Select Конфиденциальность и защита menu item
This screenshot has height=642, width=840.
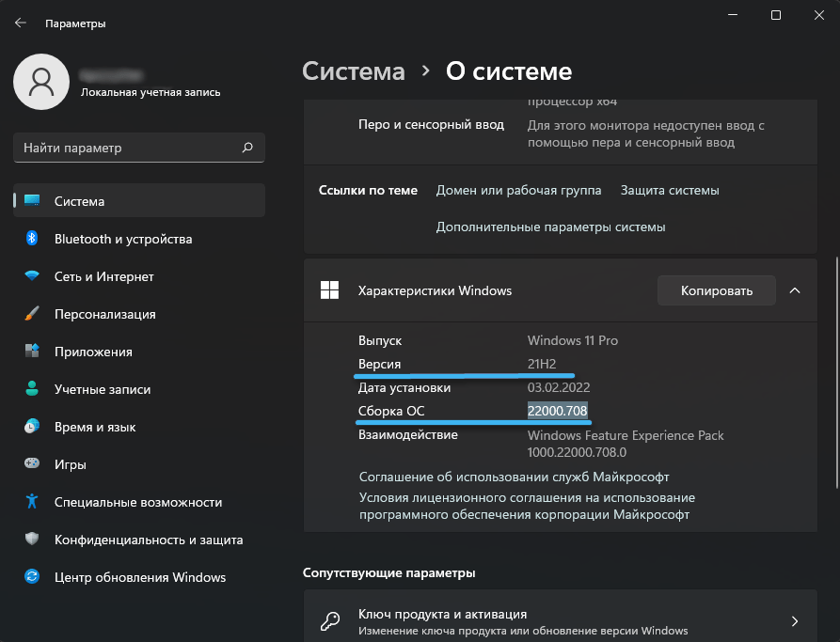pos(149,540)
